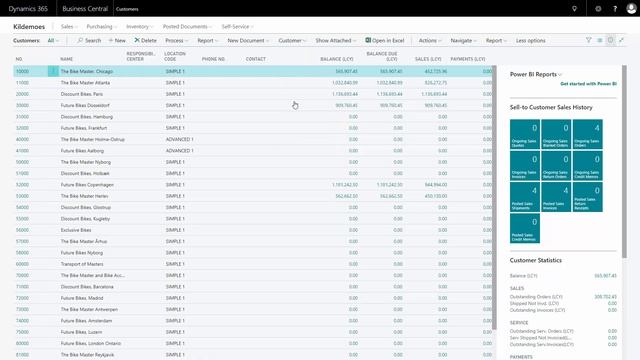The image size is (640, 360).
Task: Click ADVANCED 1 location for Future Bikes Aalborg
Action: click(180, 151)
